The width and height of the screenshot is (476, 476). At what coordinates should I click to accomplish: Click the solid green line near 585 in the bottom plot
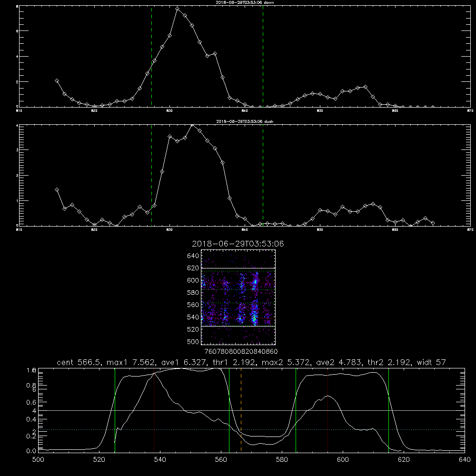(x=296, y=410)
